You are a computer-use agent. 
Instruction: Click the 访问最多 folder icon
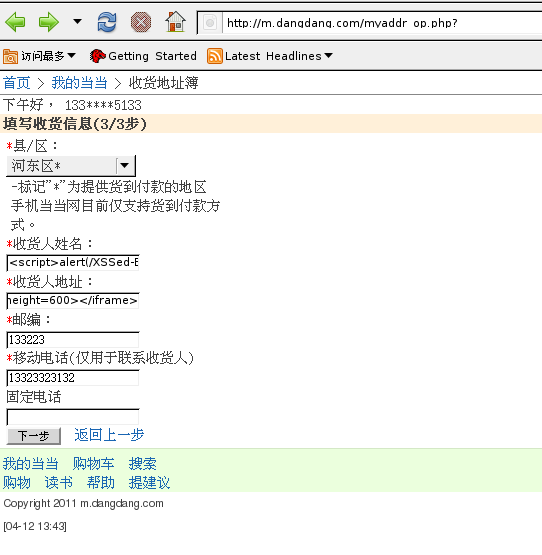pos(10,57)
